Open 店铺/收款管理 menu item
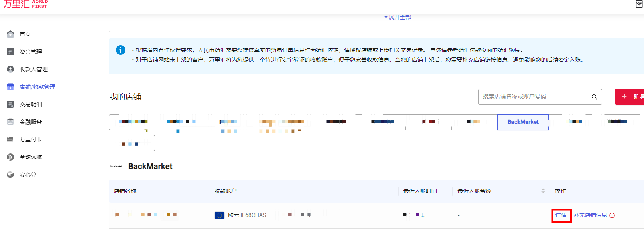 37,87
